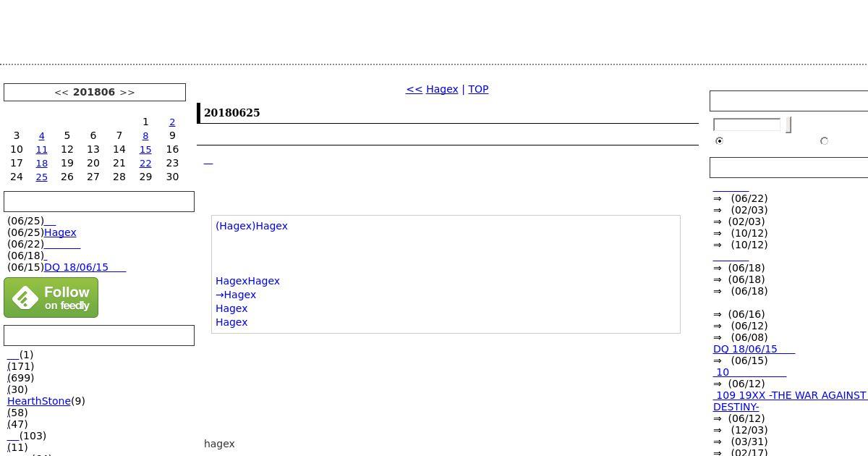This screenshot has height=456, width=868.
Task: Select the checked left radio button
Action: (x=719, y=140)
